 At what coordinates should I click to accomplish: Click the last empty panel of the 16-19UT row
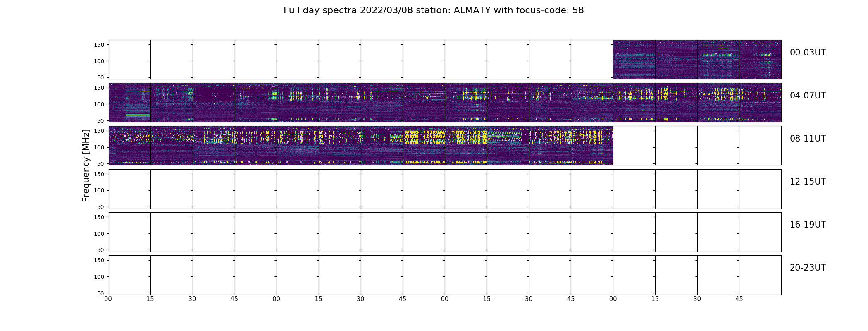pos(760,232)
